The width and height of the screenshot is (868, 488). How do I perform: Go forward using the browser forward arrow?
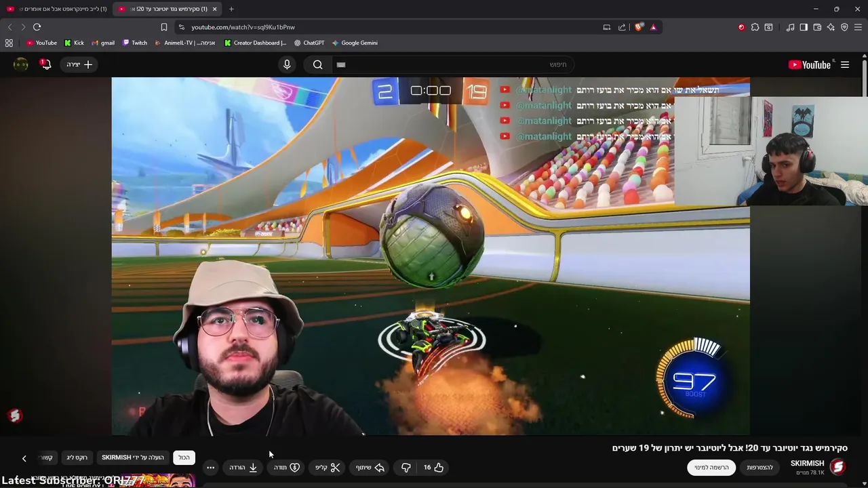pyautogui.click(x=23, y=27)
